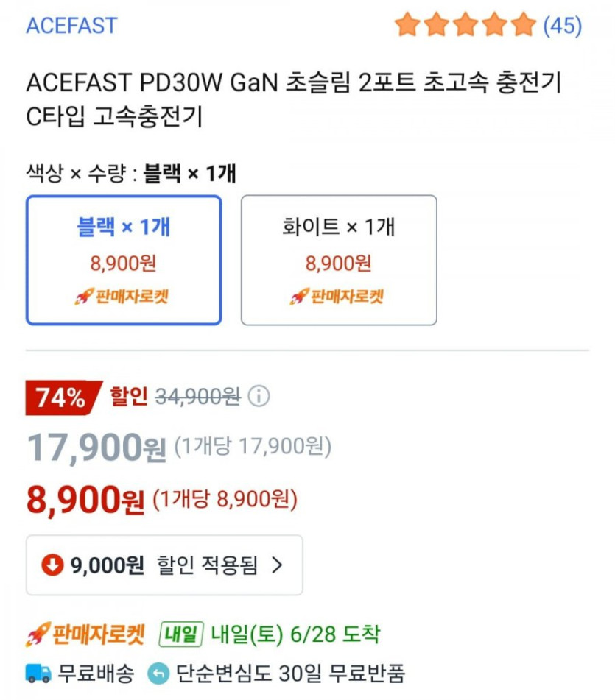Click the five-star rating icons
The width and height of the screenshot is (615, 700).
pyautogui.click(x=465, y=25)
